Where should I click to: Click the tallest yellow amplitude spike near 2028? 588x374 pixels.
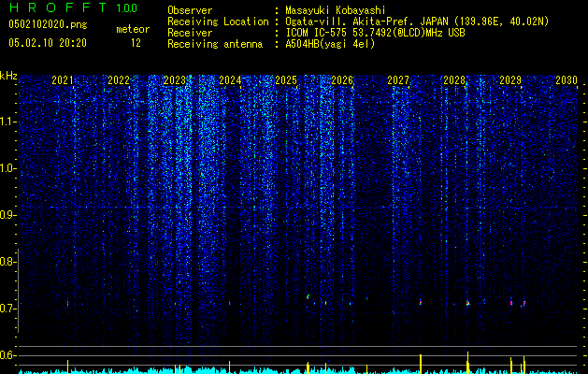[467, 363]
